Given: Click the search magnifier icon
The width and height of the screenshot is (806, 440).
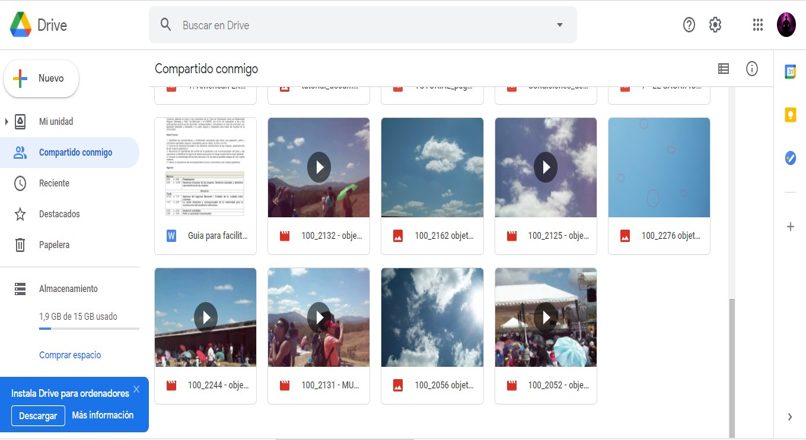Looking at the screenshot, I should (x=166, y=24).
